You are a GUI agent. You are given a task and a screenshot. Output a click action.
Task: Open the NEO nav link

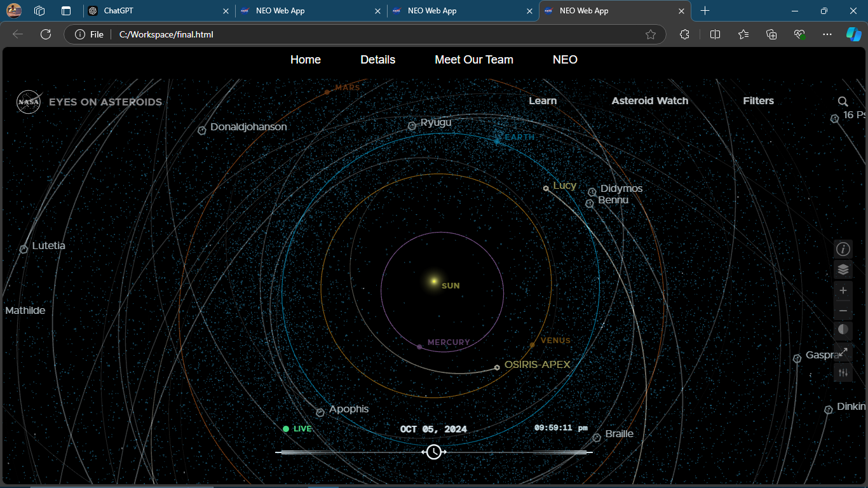565,60
